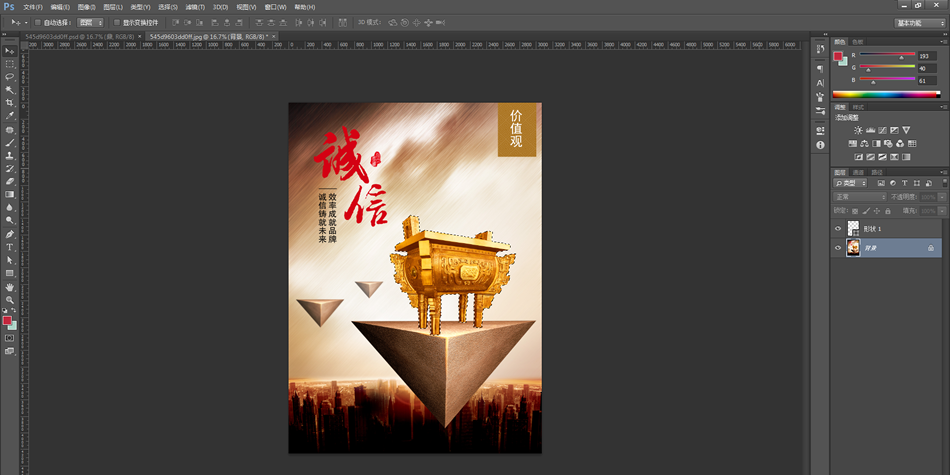The height and width of the screenshot is (475, 950).
Task: Select the Eraser tool
Action: (10, 181)
